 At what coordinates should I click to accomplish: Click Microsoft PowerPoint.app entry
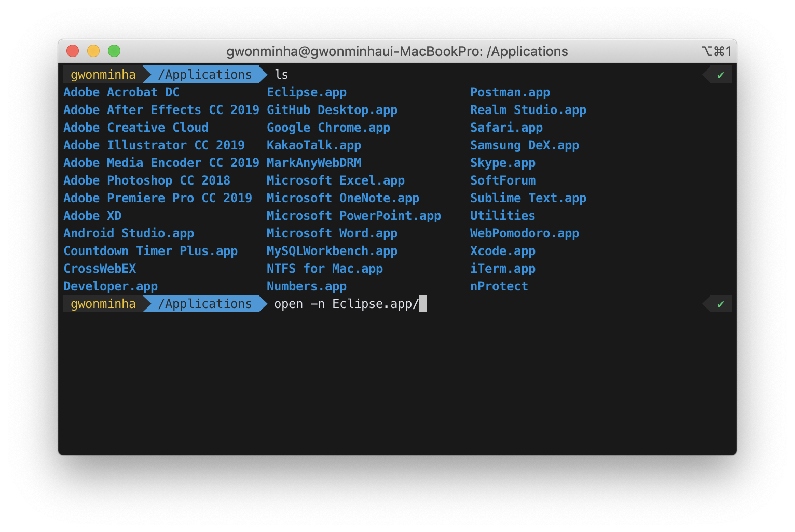[354, 216]
